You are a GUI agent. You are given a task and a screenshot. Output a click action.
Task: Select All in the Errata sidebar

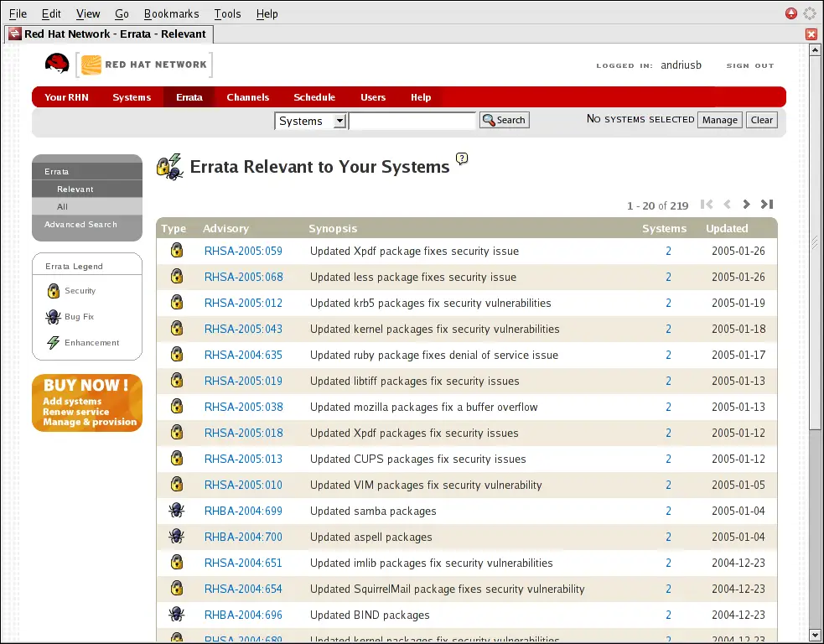(x=63, y=206)
